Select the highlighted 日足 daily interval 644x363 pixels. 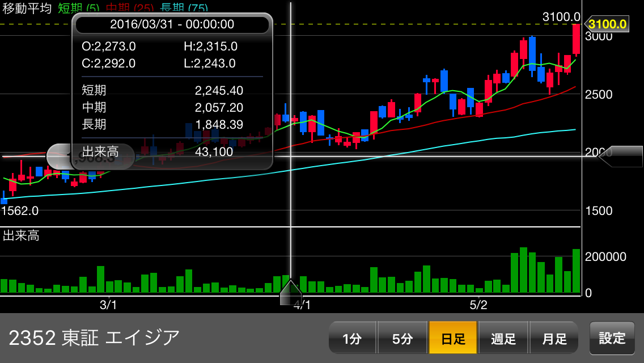453,339
